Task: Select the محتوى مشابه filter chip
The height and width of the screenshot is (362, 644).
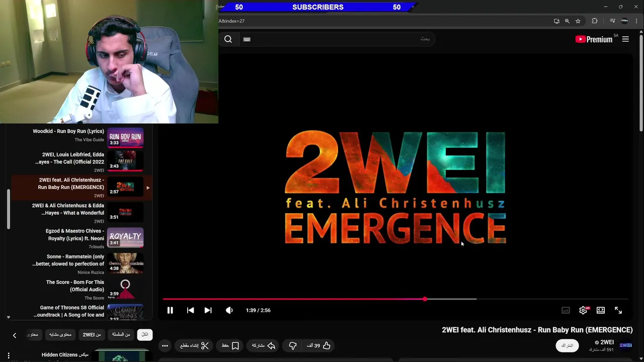Action: pyautogui.click(x=60, y=334)
